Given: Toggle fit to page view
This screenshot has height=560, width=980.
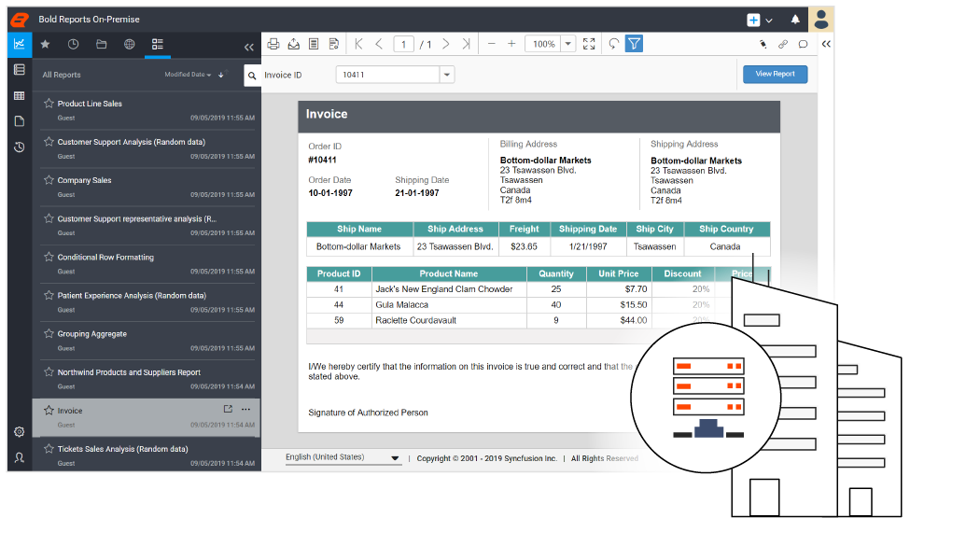Looking at the screenshot, I should [x=589, y=44].
